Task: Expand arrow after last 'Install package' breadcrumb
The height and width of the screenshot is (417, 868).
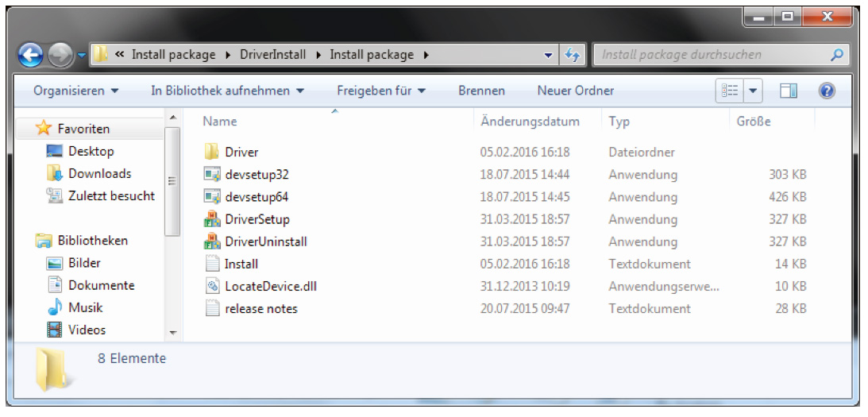Action: click(x=426, y=55)
